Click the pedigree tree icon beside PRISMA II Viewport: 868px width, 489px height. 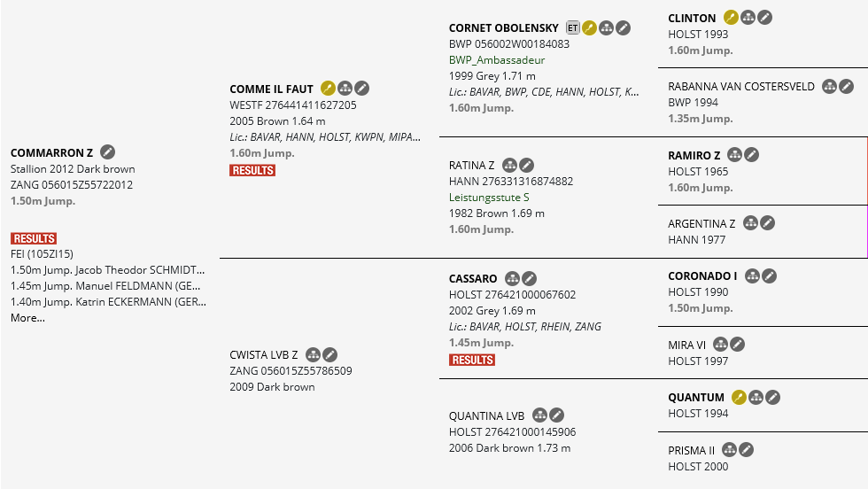point(729,450)
